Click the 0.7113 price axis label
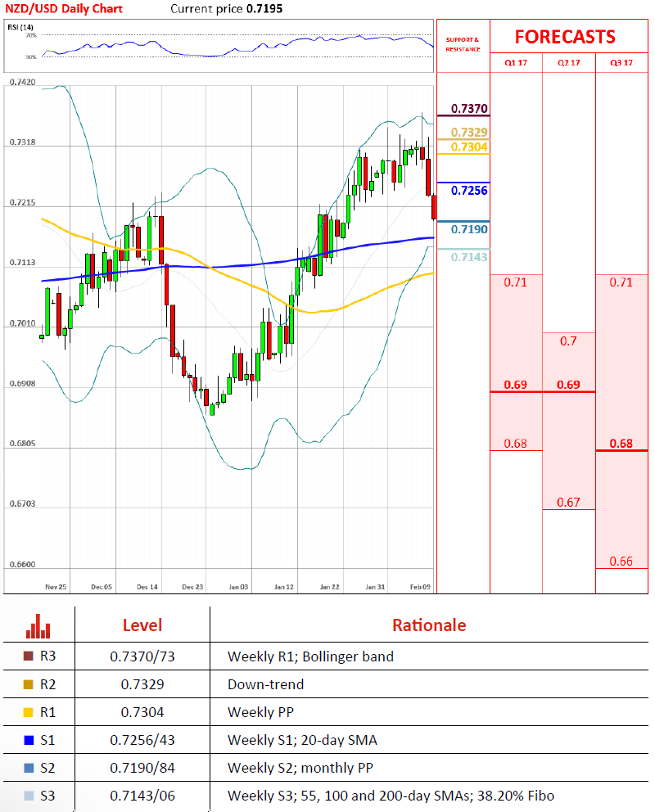The image size is (655, 812). (23, 263)
